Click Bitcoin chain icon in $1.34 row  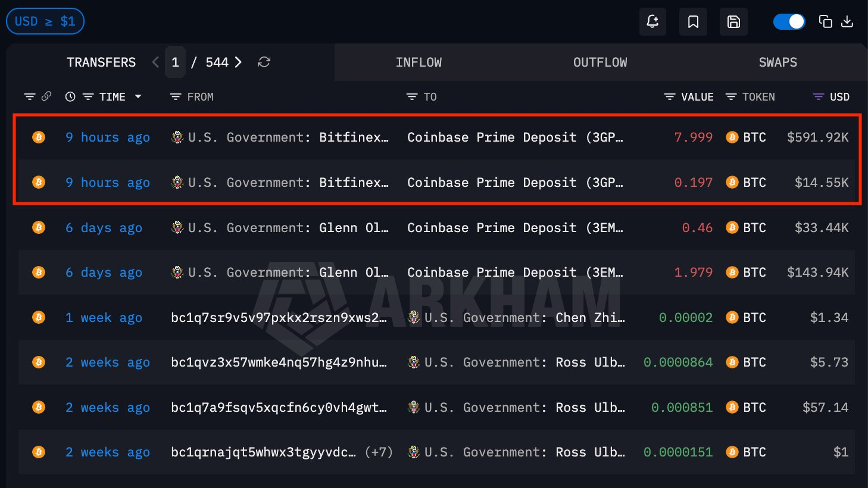(x=39, y=317)
